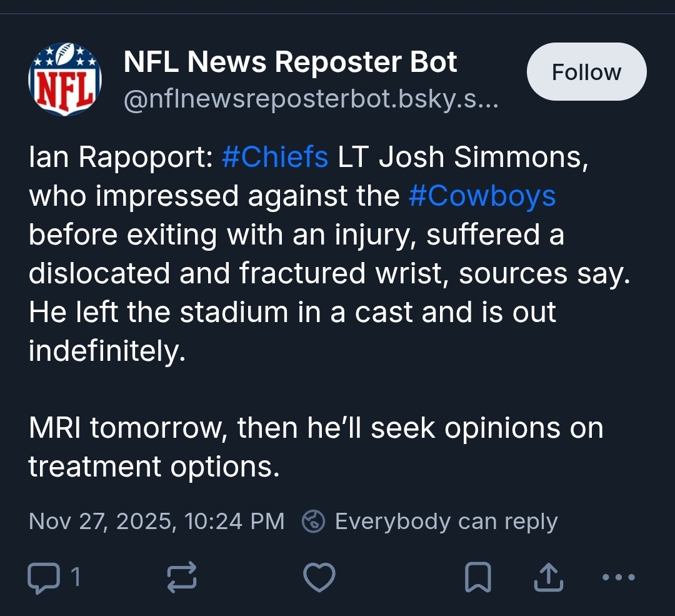The height and width of the screenshot is (616, 675).
Task: Click the 'Everybody can reply' label
Action: [x=446, y=521]
